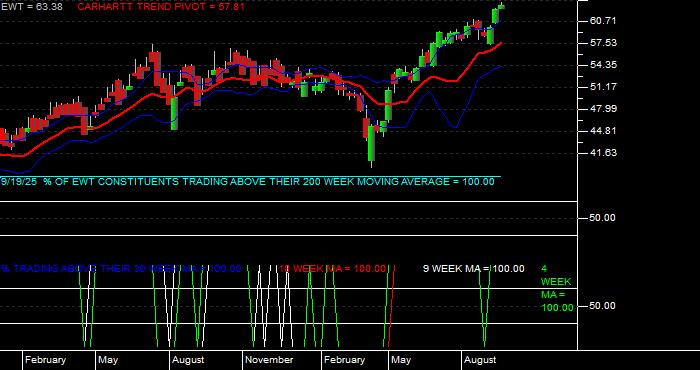
Task: Click the 51.17 price axis value
Action: pyautogui.click(x=603, y=87)
